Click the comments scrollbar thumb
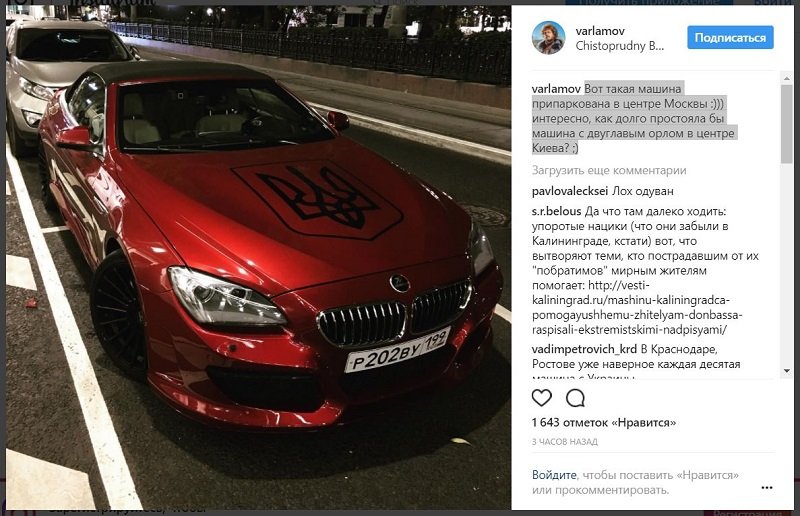Viewport: 800px width, 516px height. pos(786,125)
